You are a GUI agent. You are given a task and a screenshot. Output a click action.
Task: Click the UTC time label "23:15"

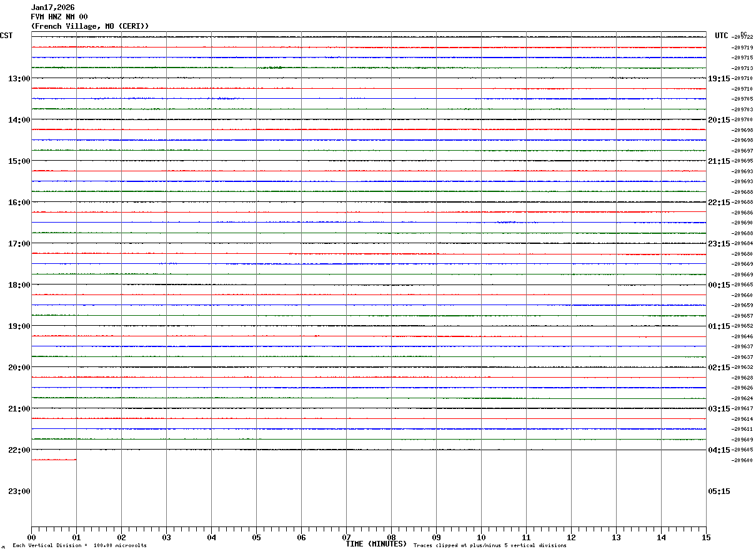[x=719, y=243]
